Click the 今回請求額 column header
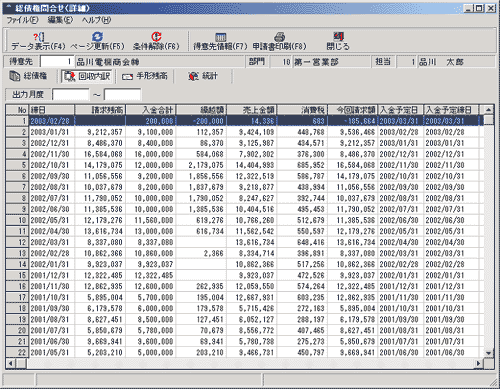Viewport: 500px width, 389px height. click(x=353, y=110)
